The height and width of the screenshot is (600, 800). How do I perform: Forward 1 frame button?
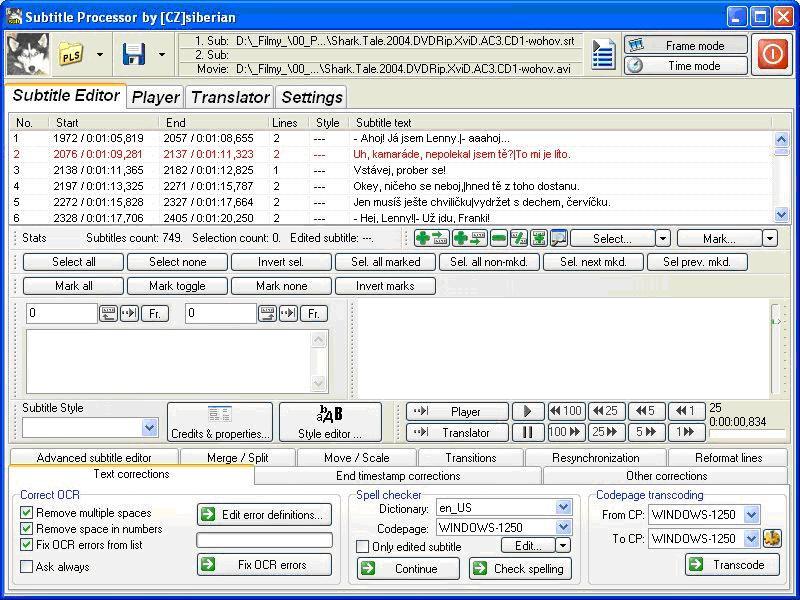pyautogui.click(x=687, y=433)
